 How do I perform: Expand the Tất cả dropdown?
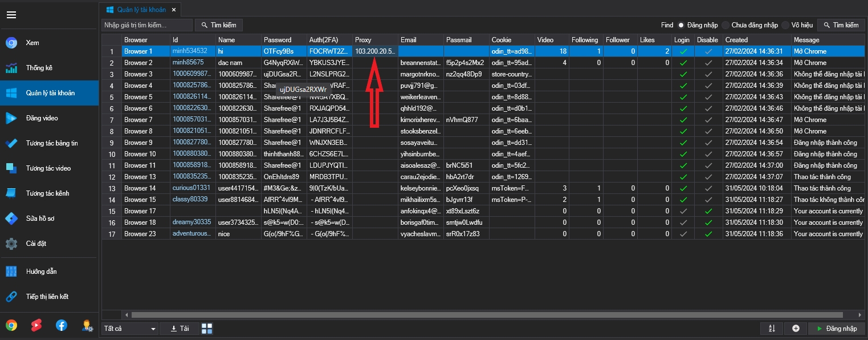(129, 329)
